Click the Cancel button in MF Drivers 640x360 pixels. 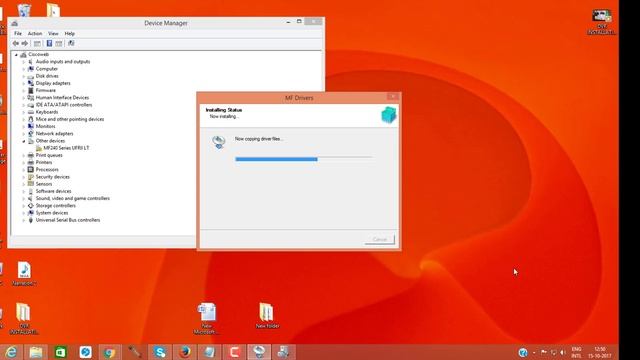pyautogui.click(x=380, y=240)
